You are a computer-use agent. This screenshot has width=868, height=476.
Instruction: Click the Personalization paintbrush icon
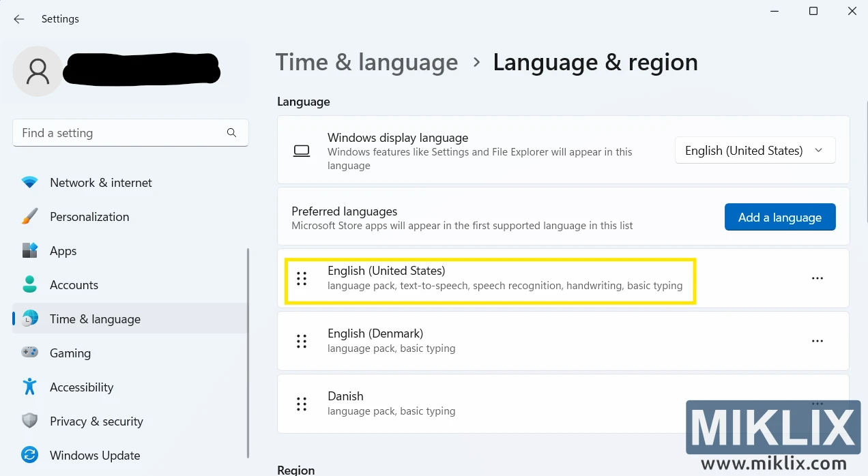click(x=29, y=217)
